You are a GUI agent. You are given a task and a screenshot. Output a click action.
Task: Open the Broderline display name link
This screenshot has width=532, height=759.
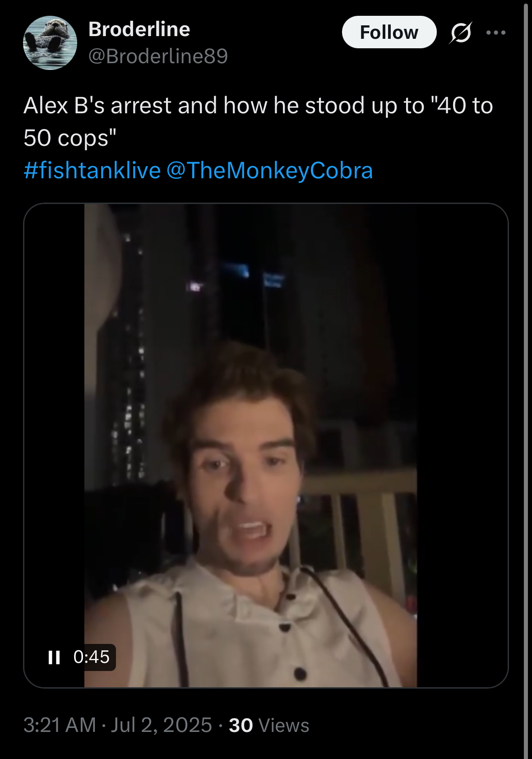pos(139,29)
